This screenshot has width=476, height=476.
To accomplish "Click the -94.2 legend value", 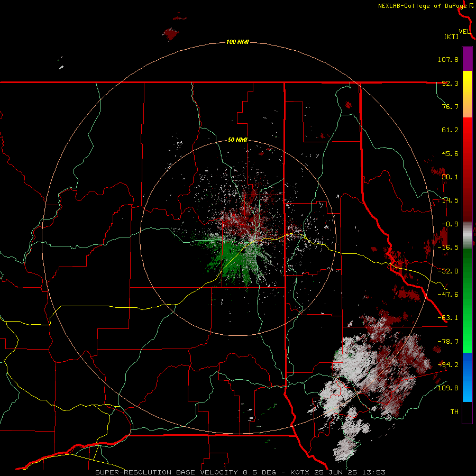I will pos(448,365).
